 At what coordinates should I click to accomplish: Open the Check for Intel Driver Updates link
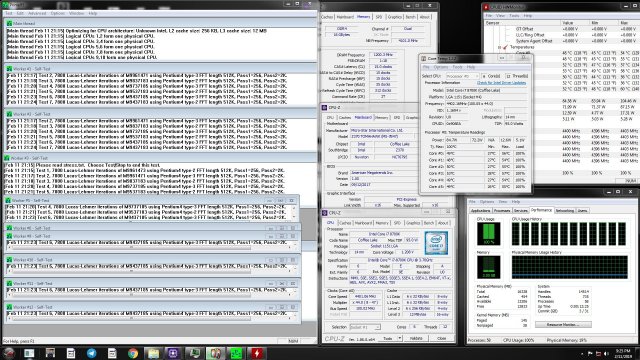501,83
